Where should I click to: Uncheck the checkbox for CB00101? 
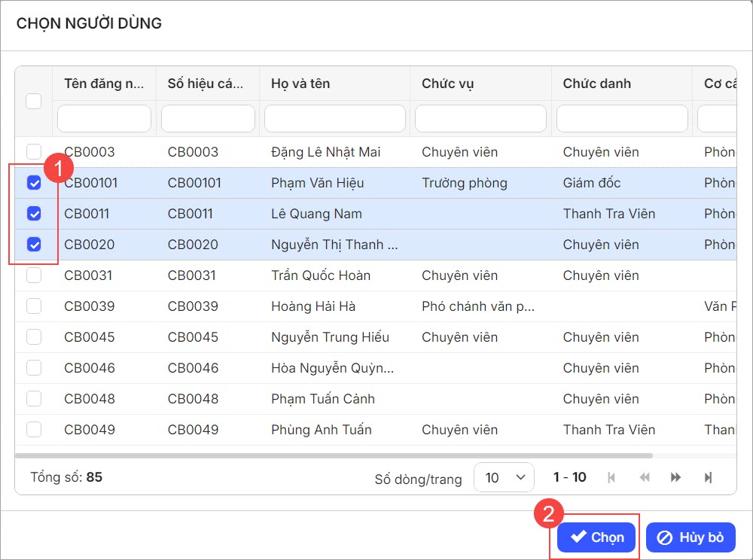34,183
